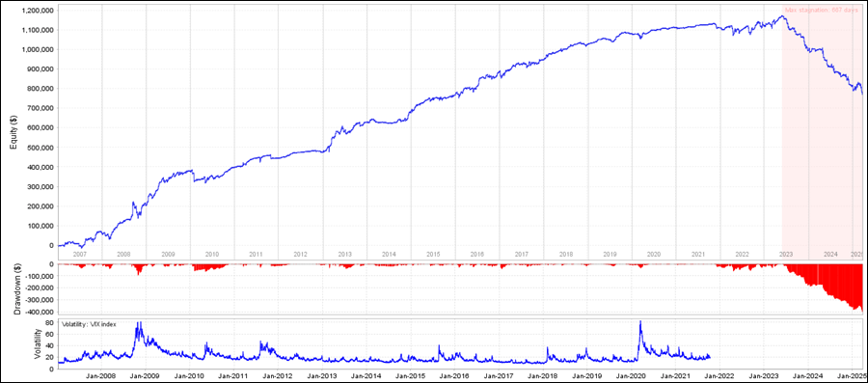Click the 2017 year label in equity chart

pyautogui.click(x=521, y=254)
